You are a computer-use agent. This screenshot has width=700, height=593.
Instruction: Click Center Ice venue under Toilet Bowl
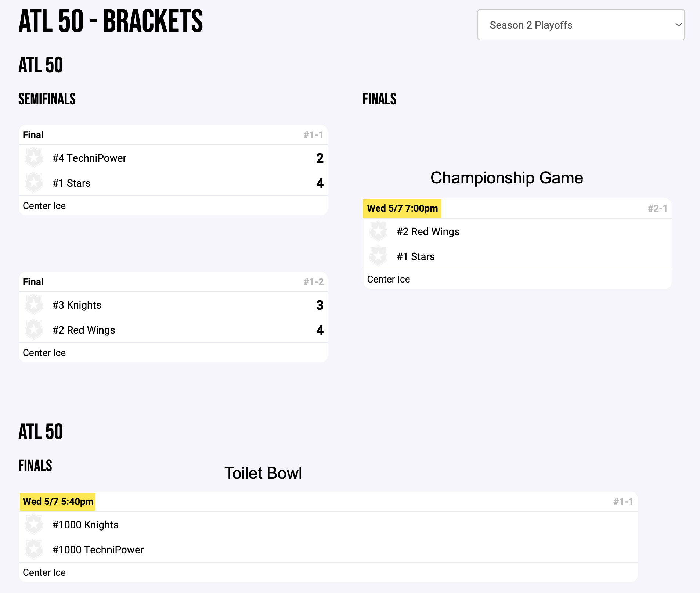coord(44,572)
